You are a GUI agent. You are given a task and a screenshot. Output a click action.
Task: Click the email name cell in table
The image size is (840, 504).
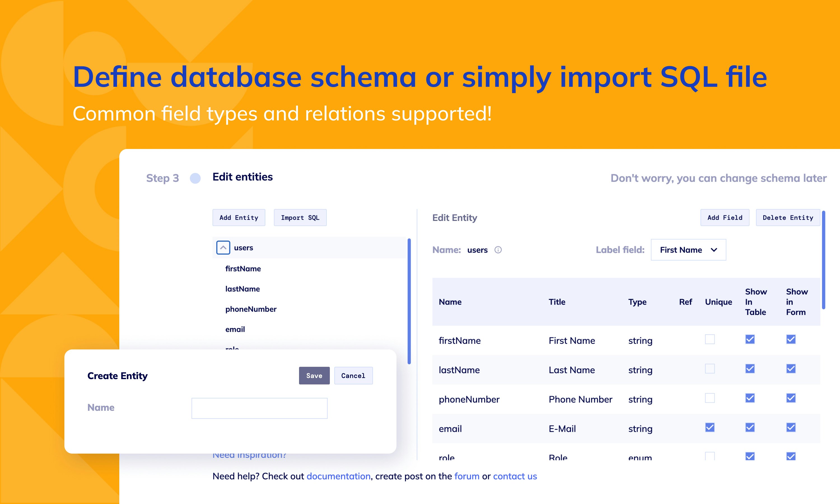[450, 429]
